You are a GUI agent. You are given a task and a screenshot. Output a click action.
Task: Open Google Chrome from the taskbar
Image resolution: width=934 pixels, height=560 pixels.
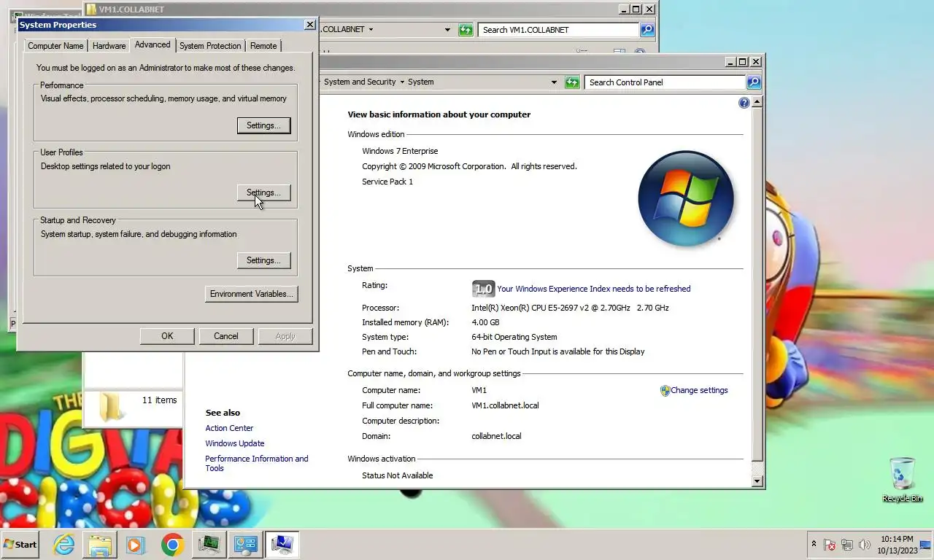[173, 545]
